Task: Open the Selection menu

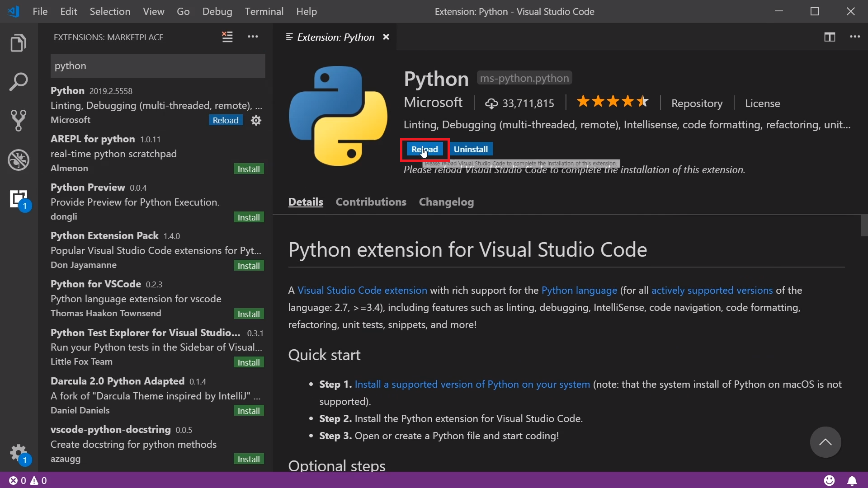Action: point(110,11)
